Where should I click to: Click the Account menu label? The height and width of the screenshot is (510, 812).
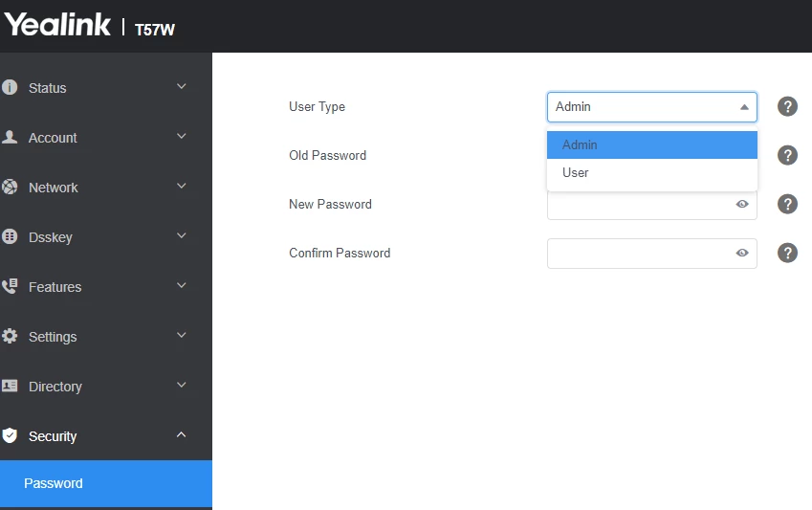click(x=53, y=138)
